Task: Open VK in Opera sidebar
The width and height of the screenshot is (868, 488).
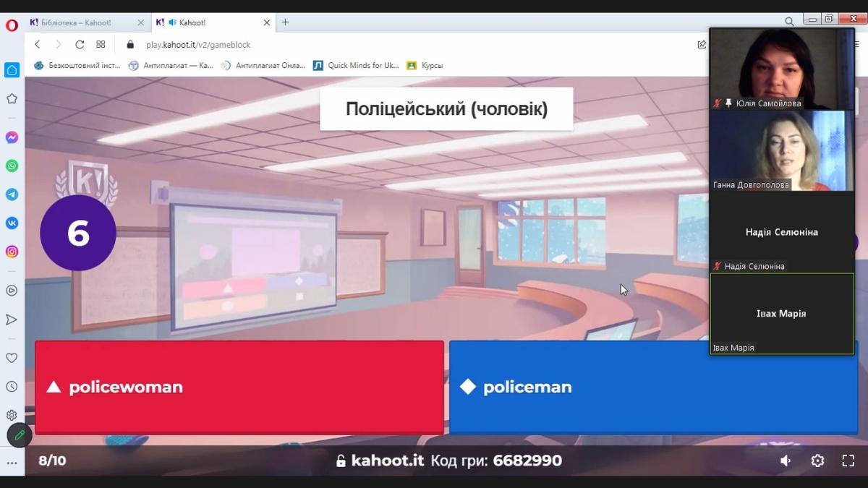Action: [12, 223]
